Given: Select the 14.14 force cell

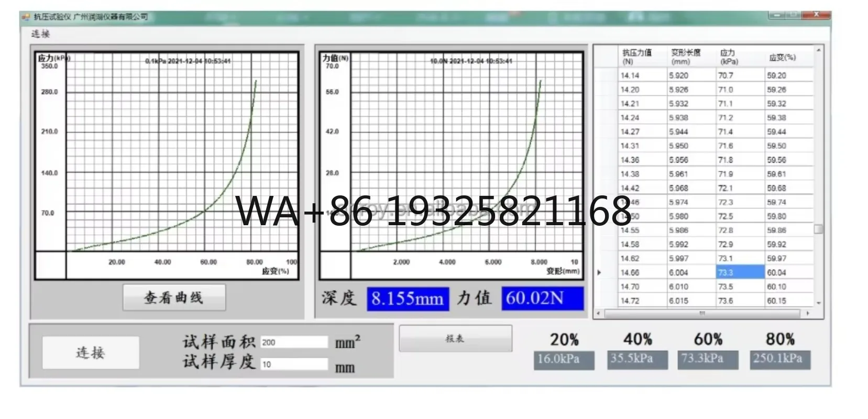Looking at the screenshot, I should pyautogui.click(x=642, y=75).
